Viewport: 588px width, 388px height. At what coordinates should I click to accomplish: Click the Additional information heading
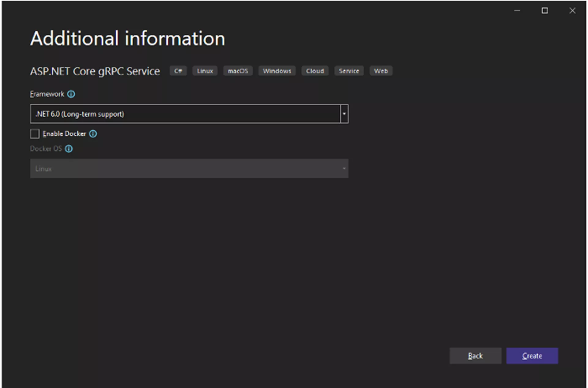click(x=128, y=39)
